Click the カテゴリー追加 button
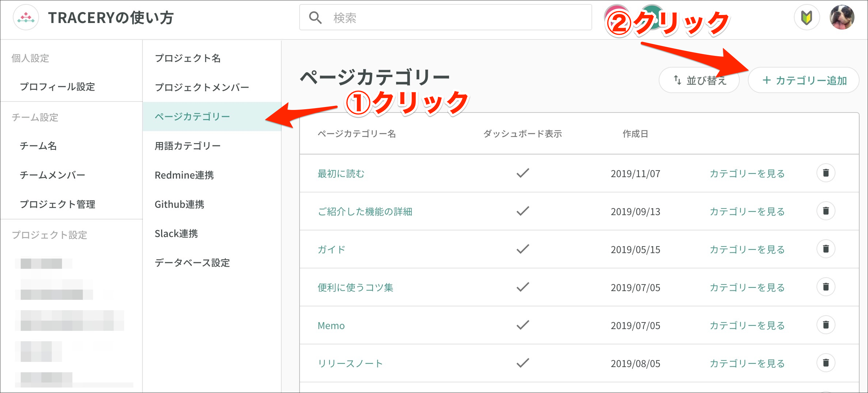Image resolution: width=868 pixels, height=393 pixels. point(804,80)
